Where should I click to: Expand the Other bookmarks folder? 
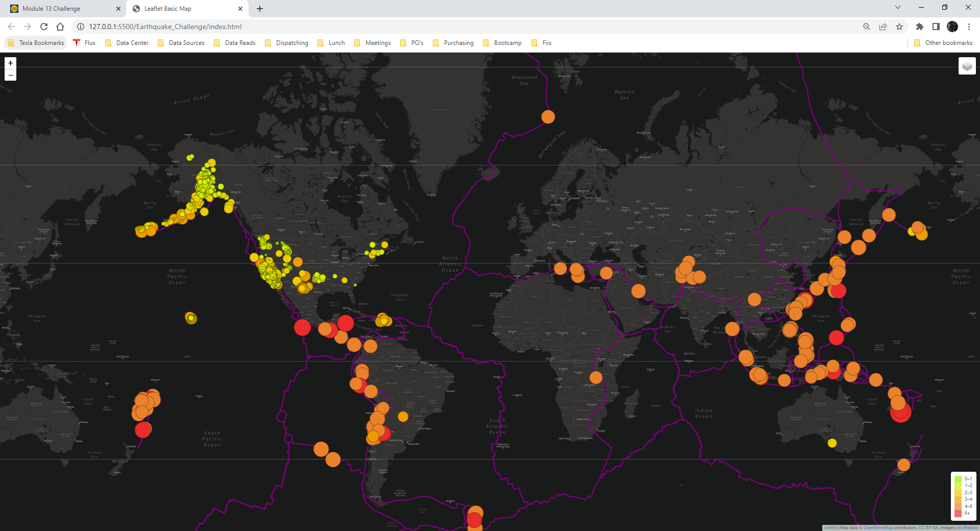(x=943, y=43)
